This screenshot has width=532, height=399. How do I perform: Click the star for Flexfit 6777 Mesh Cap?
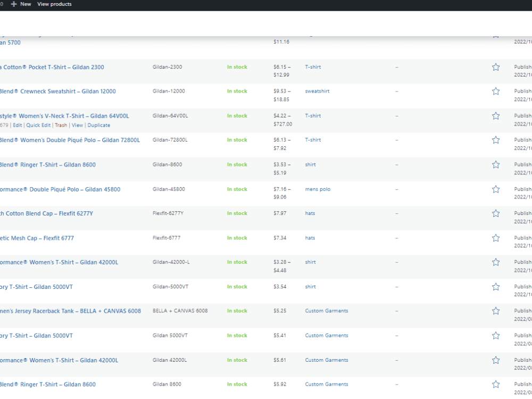(496, 238)
